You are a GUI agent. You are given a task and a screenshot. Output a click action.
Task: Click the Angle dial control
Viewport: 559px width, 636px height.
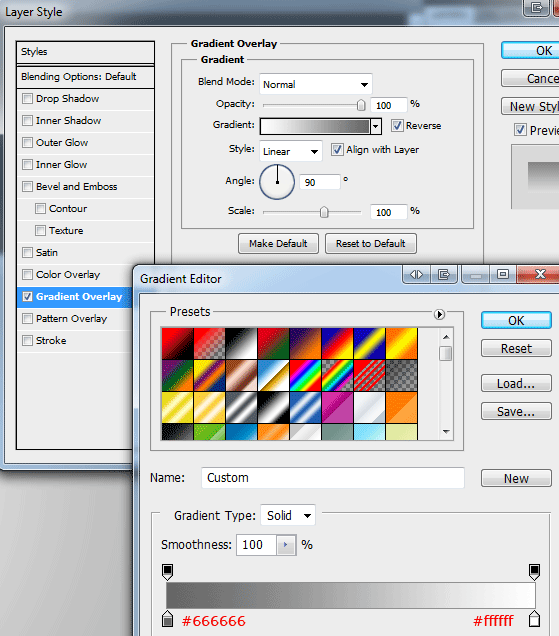tap(277, 182)
